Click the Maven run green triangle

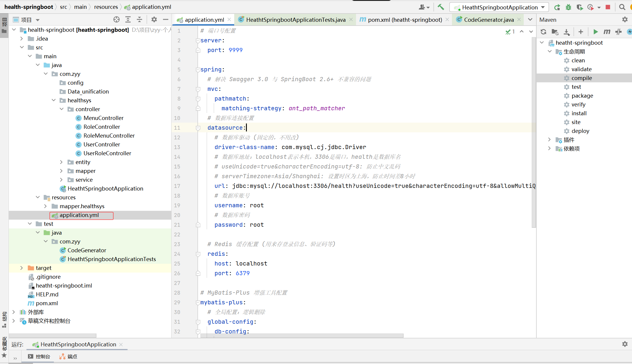point(596,32)
